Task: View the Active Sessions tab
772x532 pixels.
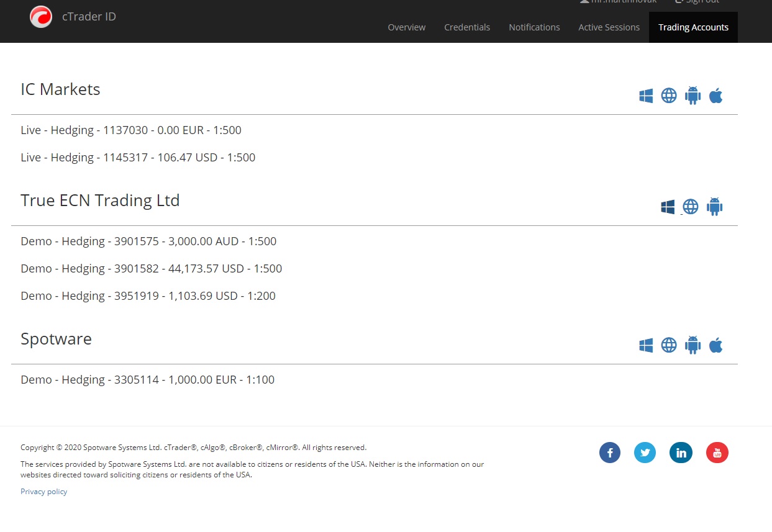Action: click(609, 27)
